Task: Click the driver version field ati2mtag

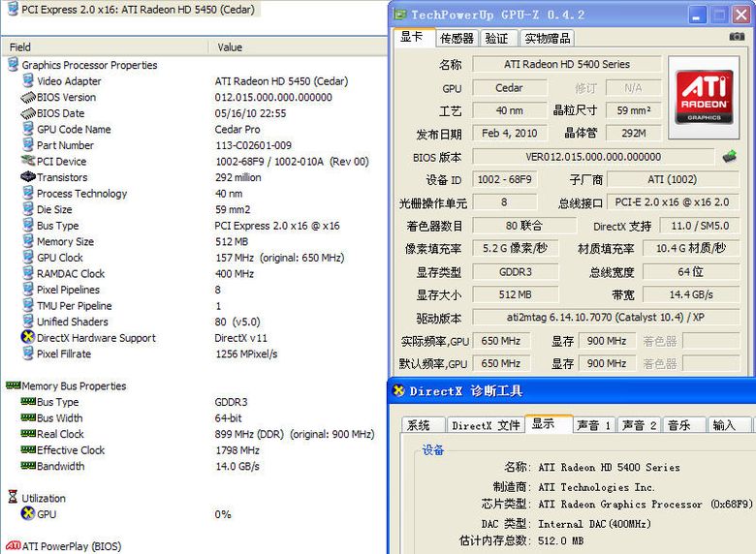Action: [606, 317]
